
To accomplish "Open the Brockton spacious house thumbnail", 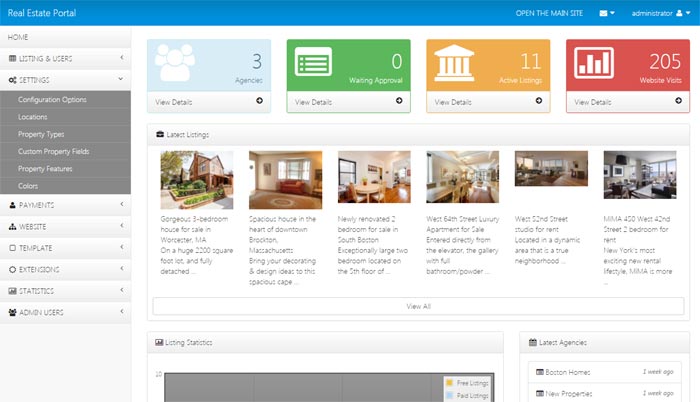I will [x=285, y=180].
